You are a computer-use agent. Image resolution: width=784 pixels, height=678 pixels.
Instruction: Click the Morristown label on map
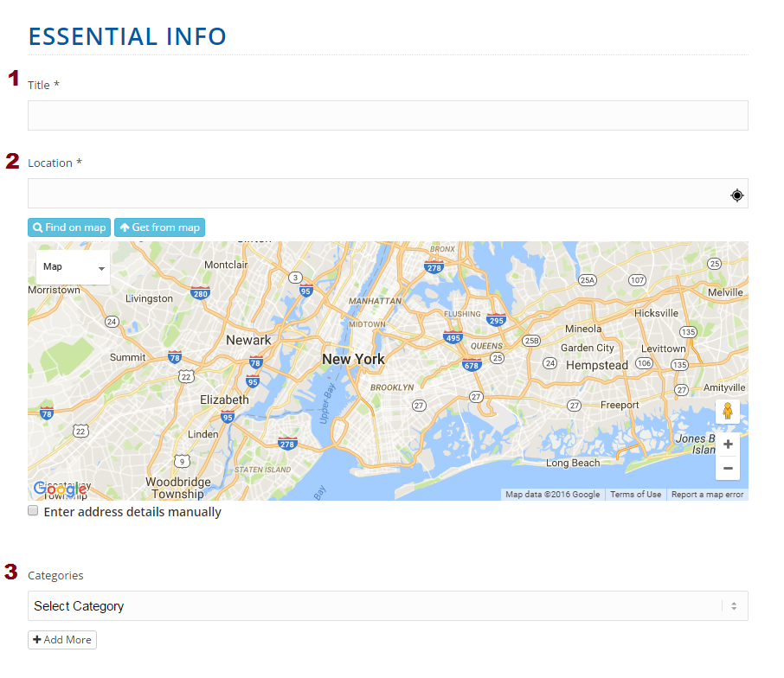pos(54,291)
